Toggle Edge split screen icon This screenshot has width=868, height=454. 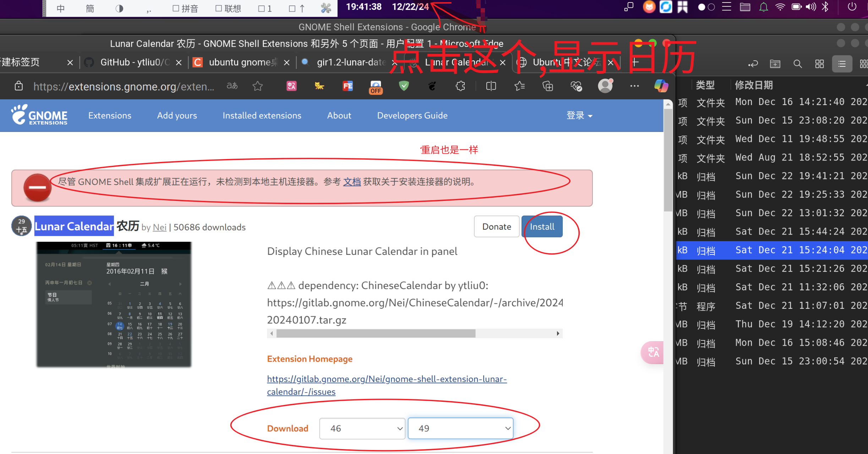[x=491, y=86]
